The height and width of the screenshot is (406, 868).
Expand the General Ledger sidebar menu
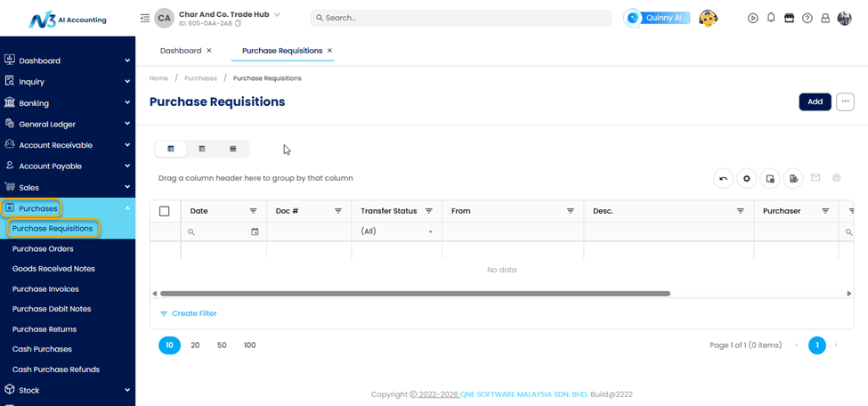pyautogui.click(x=68, y=124)
